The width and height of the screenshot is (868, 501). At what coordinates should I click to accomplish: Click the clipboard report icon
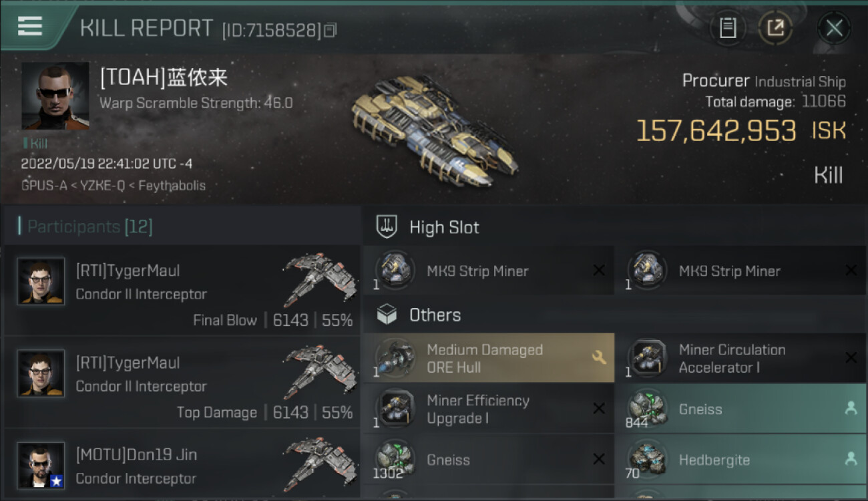point(727,28)
